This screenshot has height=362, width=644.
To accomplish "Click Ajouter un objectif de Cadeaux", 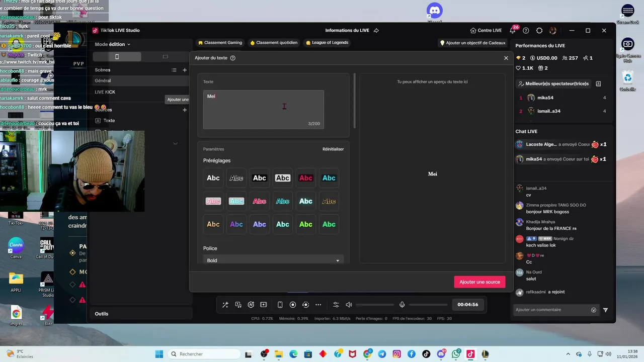I will click(x=472, y=43).
